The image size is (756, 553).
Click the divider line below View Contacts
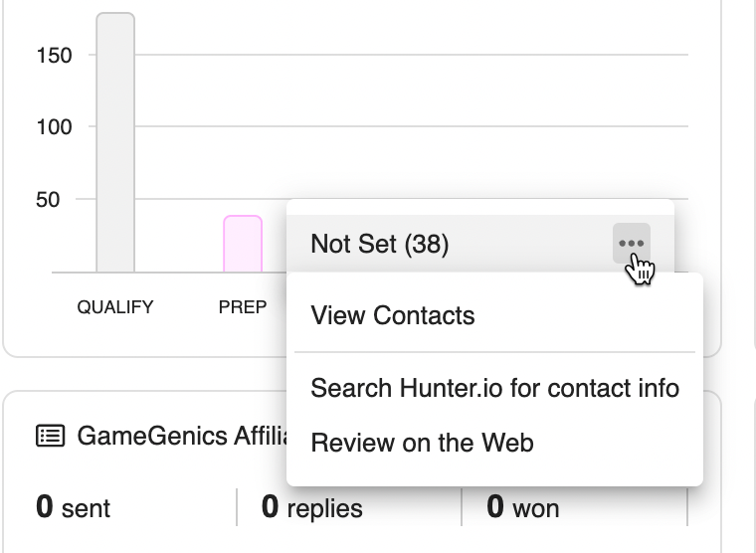(x=494, y=352)
